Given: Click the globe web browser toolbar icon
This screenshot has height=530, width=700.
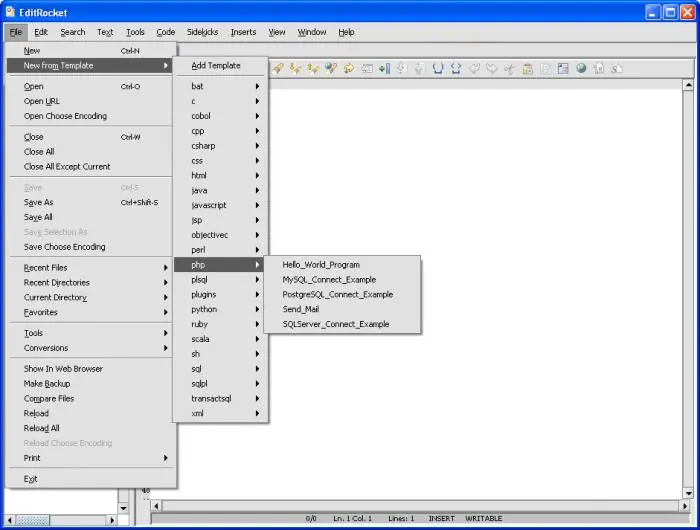Looking at the screenshot, I should (581, 68).
